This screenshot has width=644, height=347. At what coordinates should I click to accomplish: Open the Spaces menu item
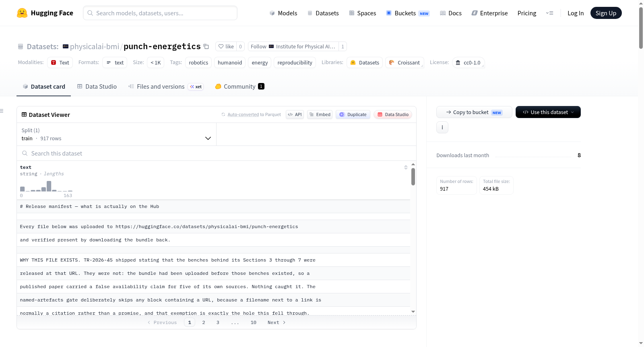click(x=363, y=13)
